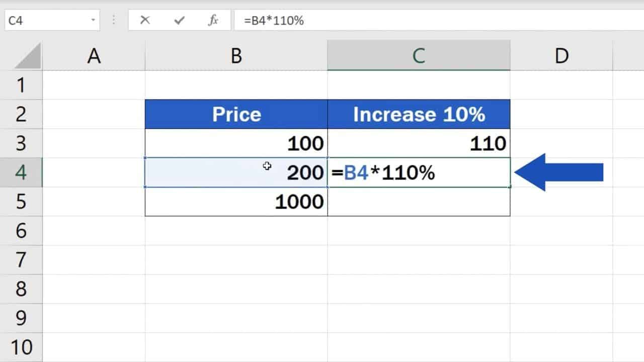Click the Price header cell
Image resolution: width=644 pixels, height=362 pixels.
[236, 114]
